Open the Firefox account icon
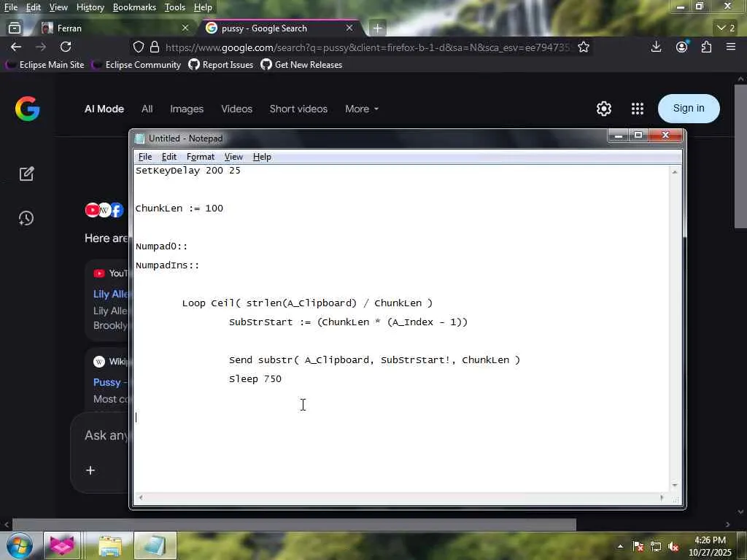 pos(682,47)
